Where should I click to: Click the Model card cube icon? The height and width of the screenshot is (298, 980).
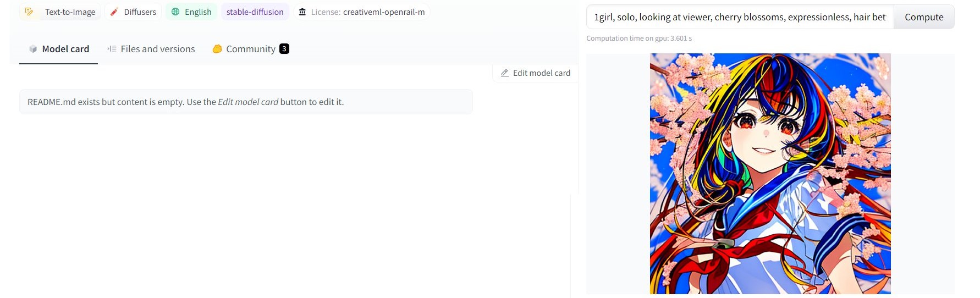[33, 49]
